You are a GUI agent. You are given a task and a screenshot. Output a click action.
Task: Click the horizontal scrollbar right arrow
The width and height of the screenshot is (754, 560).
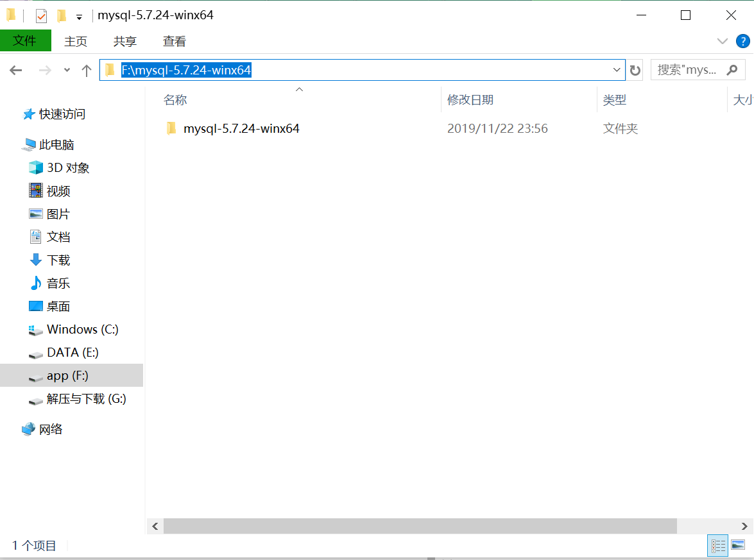744,527
